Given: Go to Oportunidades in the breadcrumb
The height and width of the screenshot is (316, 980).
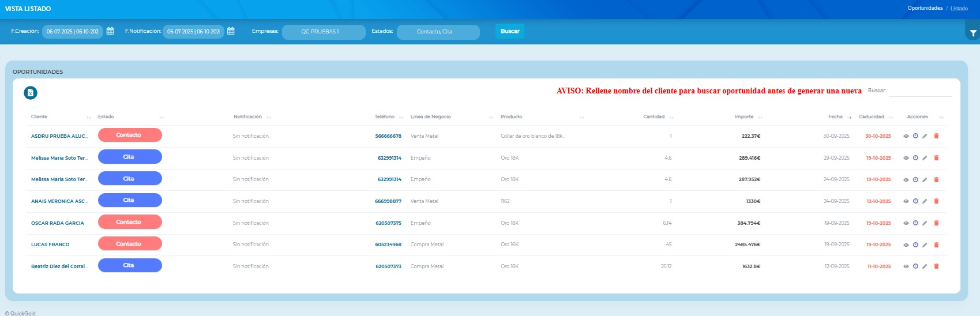Looking at the screenshot, I should (x=925, y=8).
